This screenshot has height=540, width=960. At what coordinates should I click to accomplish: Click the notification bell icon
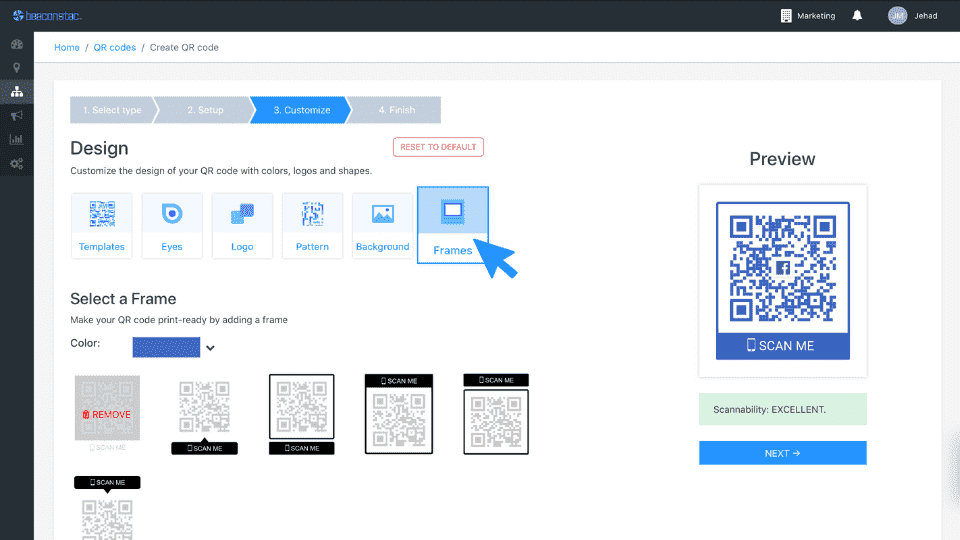(857, 15)
